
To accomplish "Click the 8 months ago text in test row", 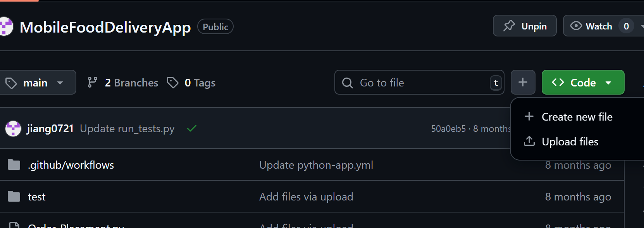I will (x=578, y=197).
